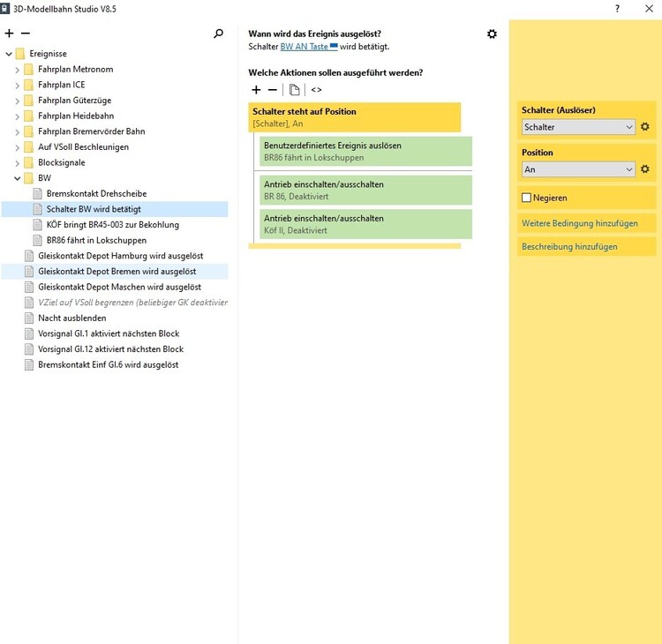The image size is (662, 644).
Task: Select the 'Fahrplan Metronom' folder label
Action: (76, 69)
